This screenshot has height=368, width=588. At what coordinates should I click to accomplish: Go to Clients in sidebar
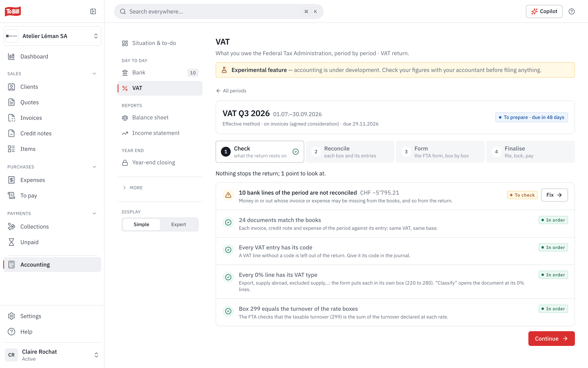click(52, 87)
